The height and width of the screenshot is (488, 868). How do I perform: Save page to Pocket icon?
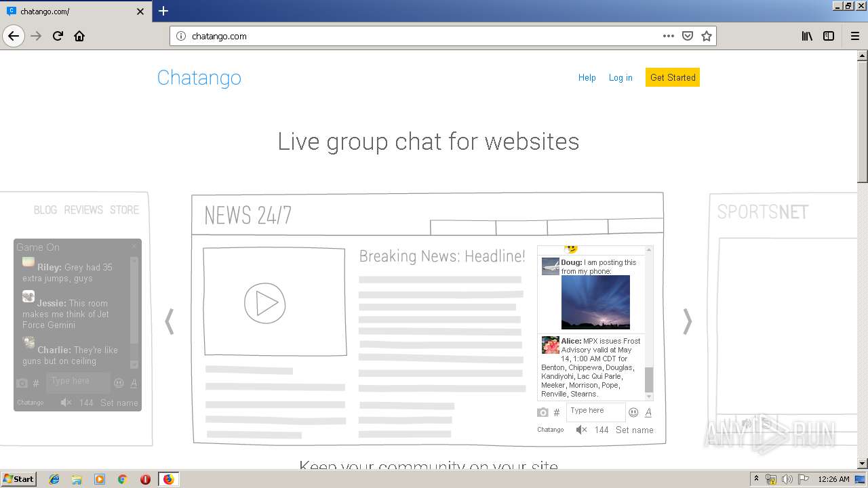[688, 36]
